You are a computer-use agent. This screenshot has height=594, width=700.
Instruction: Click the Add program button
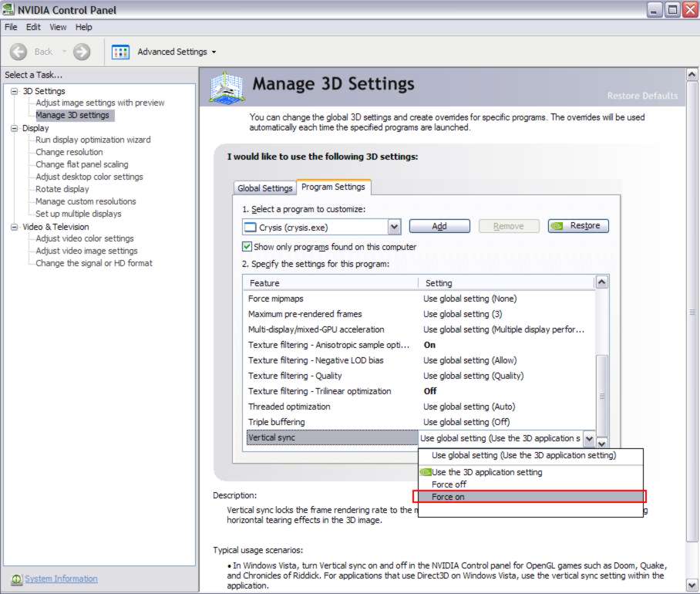(439, 226)
